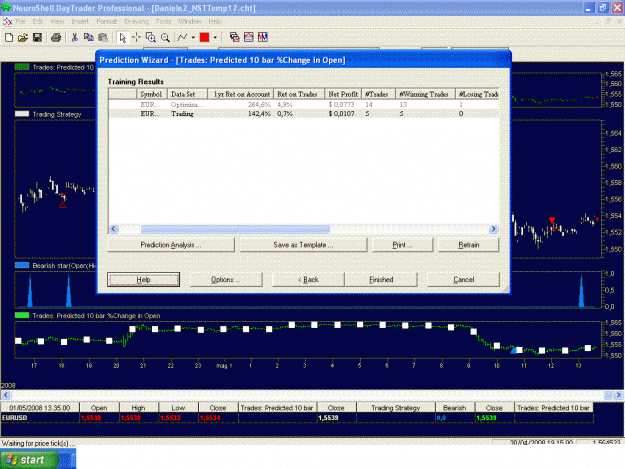Select the line drawing tool
This screenshot has height=469, width=625.
click(182, 37)
